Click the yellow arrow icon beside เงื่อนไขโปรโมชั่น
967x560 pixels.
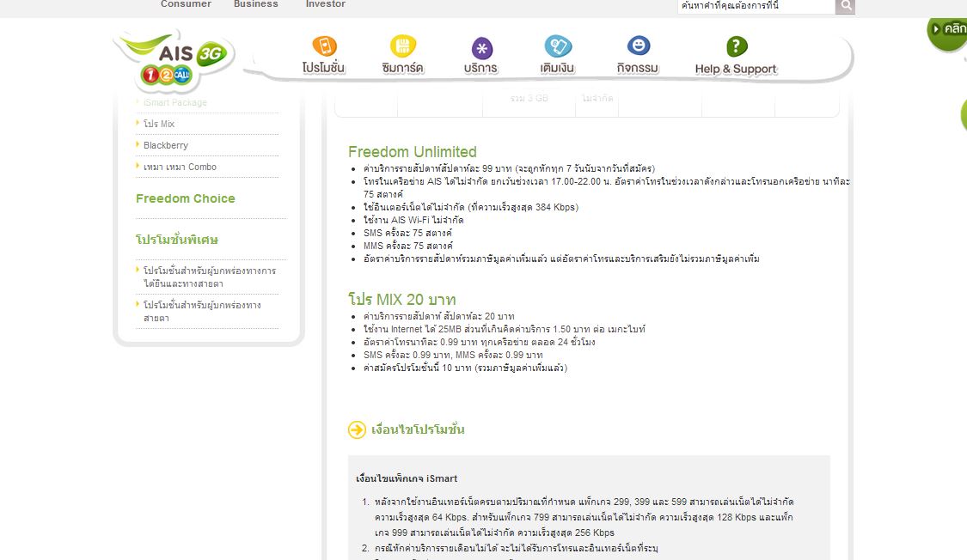pyautogui.click(x=357, y=429)
